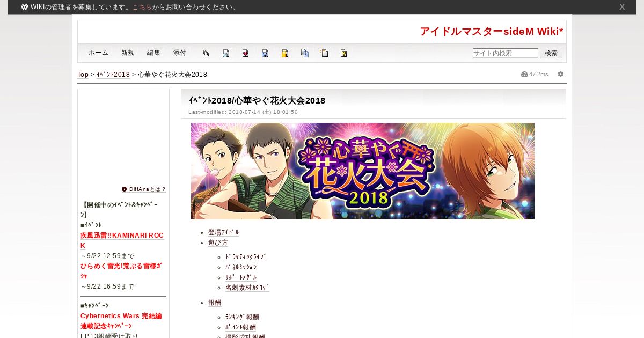Click the 47.2ms load time text
Screen dimensions: 644x338
click(x=539, y=74)
